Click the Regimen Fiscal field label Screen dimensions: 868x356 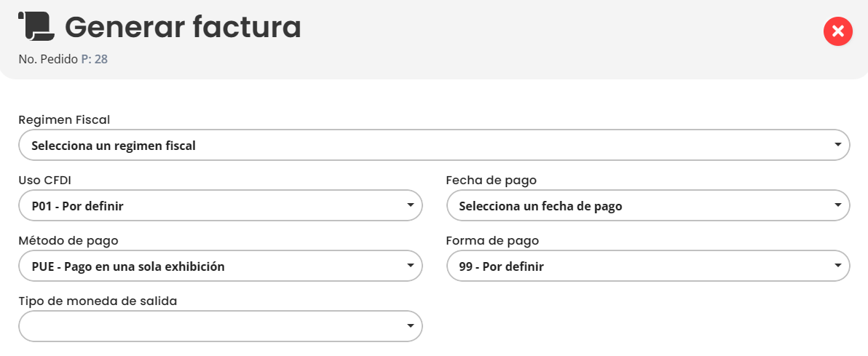pos(64,119)
